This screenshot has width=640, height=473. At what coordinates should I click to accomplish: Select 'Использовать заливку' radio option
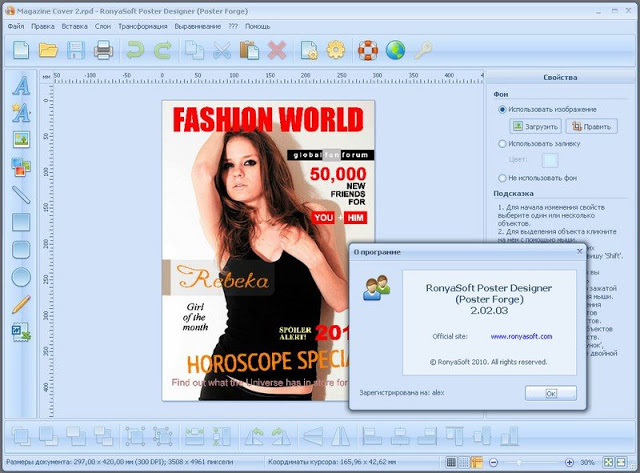pyautogui.click(x=502, y=144)
